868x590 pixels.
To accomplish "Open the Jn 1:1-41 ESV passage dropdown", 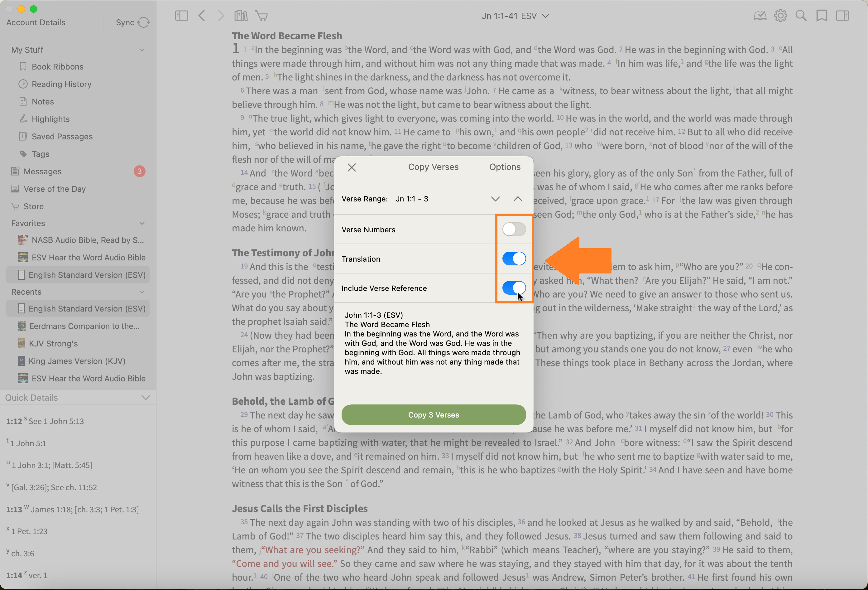I will 515,16.
